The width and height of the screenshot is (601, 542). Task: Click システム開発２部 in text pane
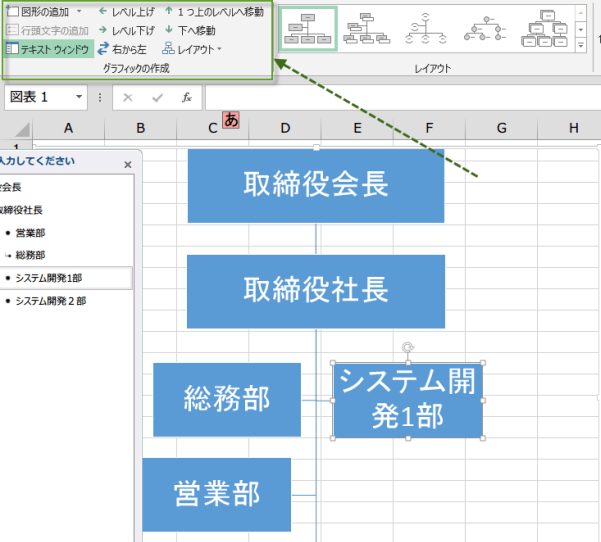coord(51,301)
